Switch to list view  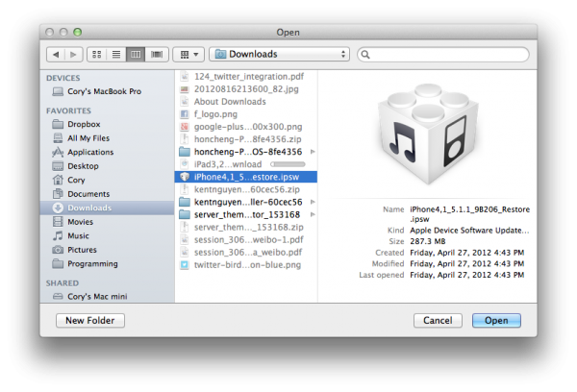pos(116,54)
